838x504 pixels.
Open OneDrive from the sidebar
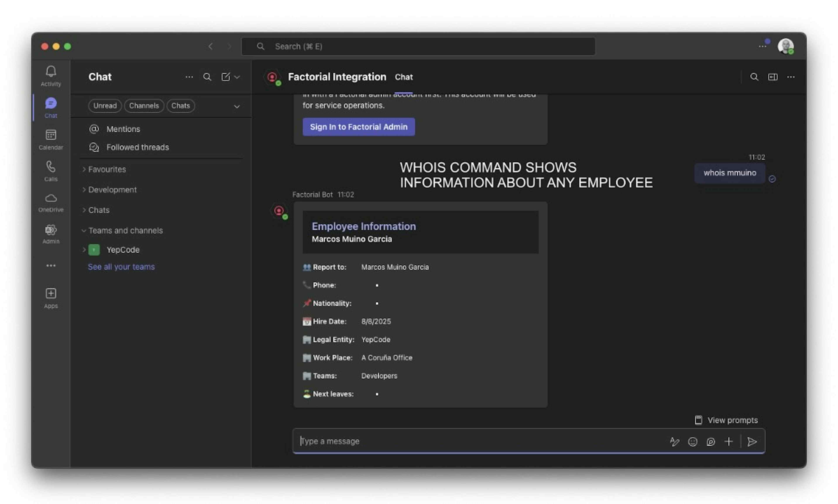coord(51,202)
